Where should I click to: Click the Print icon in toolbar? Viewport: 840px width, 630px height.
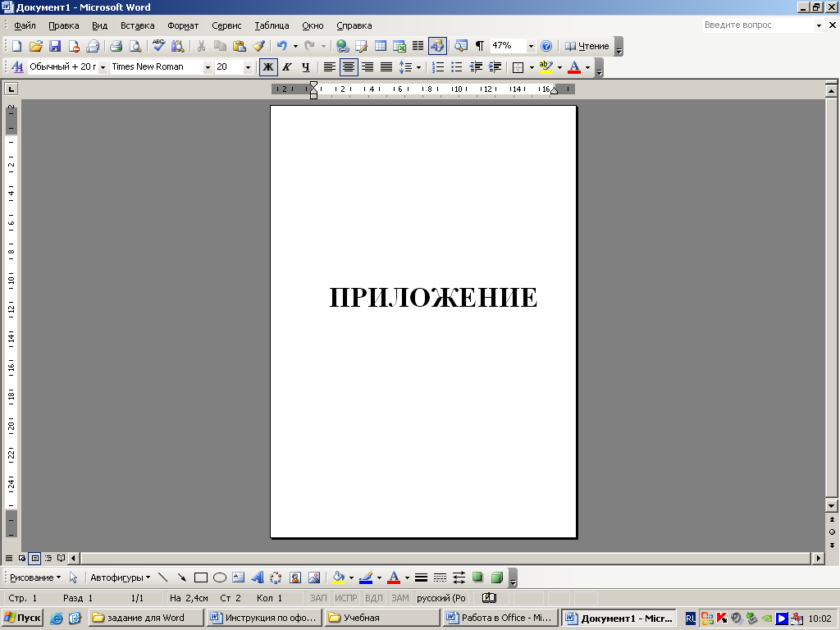pyautogui.click(x=116, y=46)
